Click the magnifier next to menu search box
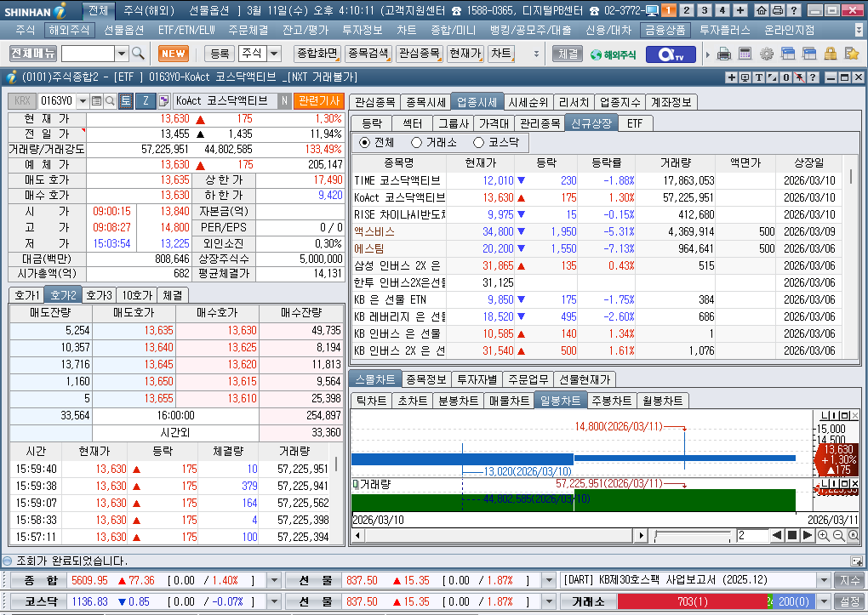Screen dimensions: 868x615 pyautogui.click(x=139, y=53)
